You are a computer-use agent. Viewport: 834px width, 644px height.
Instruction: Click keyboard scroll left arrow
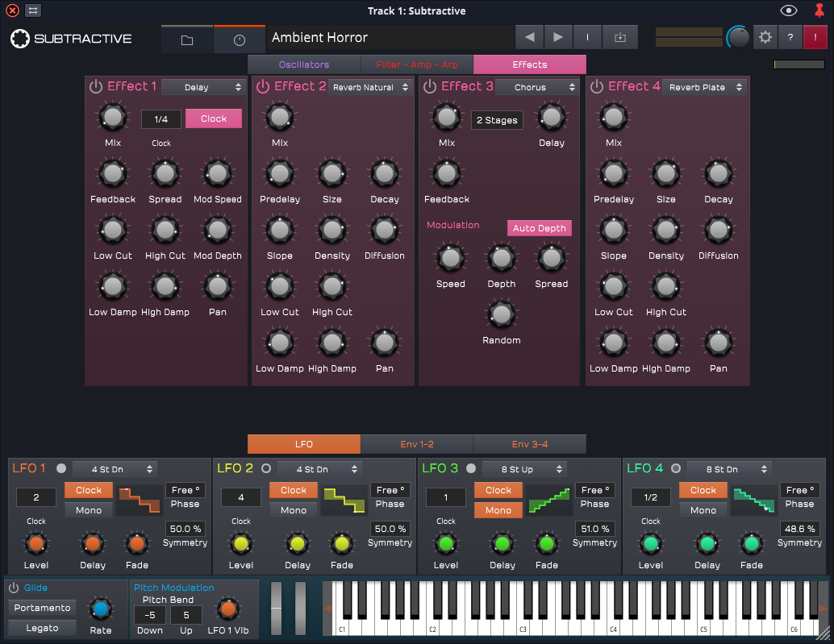327,609
